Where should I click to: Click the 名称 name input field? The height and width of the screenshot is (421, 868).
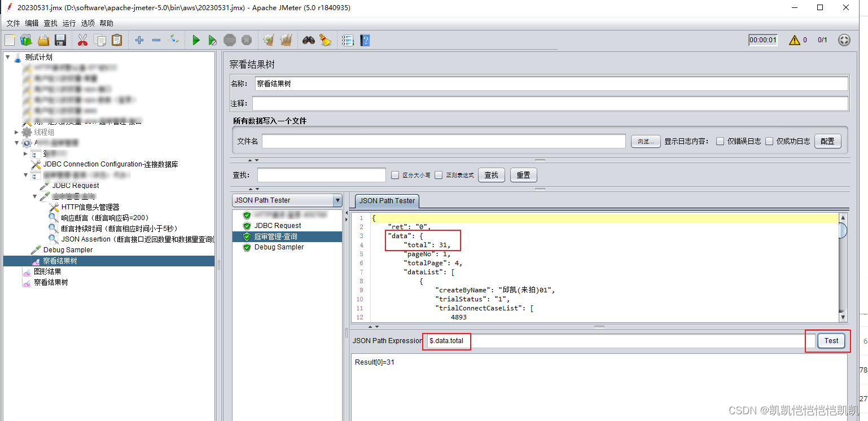(551, 84)
